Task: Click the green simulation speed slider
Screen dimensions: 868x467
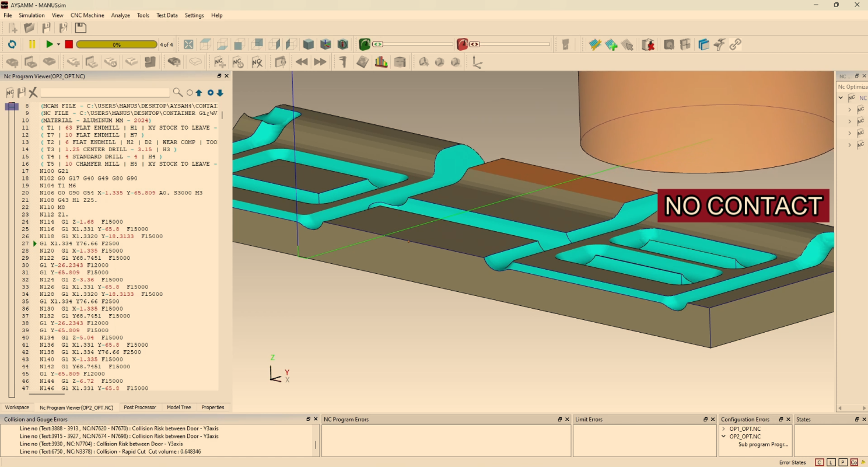Action: click(x=378, y=44)
